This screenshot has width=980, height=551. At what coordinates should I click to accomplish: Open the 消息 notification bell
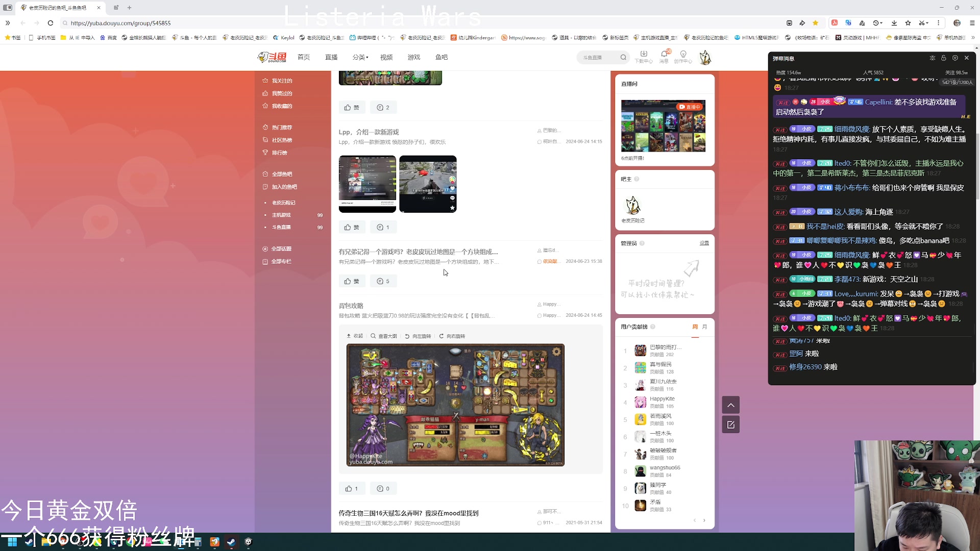click(x=664, y=57)
